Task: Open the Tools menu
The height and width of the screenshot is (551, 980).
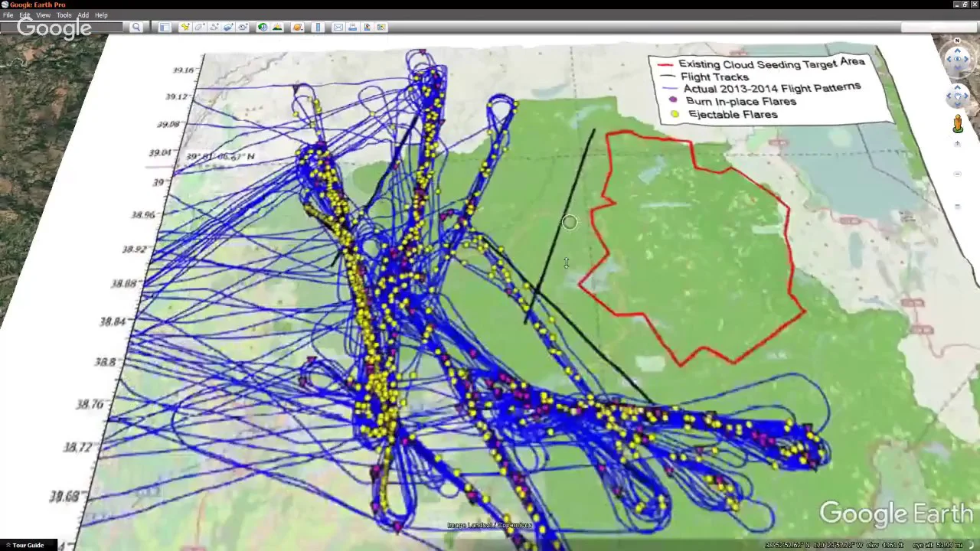Action: pos(64,15)
